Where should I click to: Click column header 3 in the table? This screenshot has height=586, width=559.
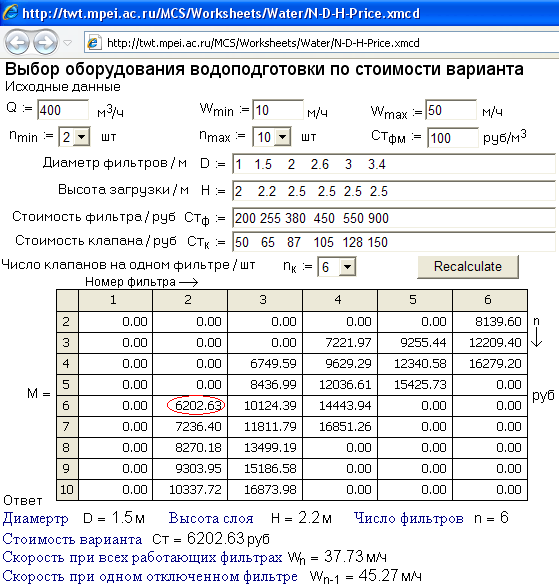[x=265, y=300]
